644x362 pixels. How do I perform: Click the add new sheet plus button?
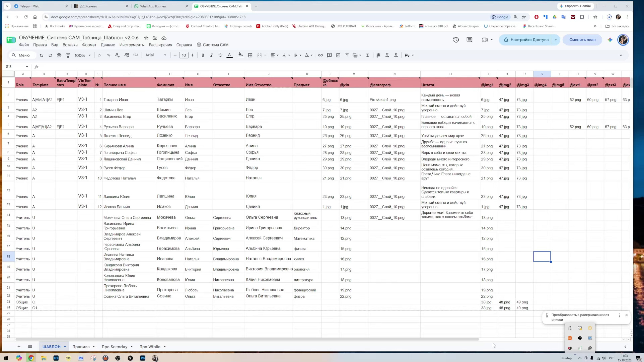[x=19, y=346]
